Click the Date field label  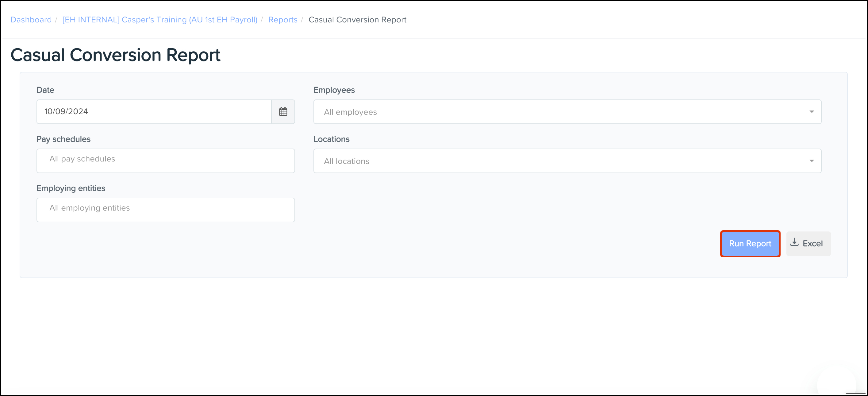45,90
